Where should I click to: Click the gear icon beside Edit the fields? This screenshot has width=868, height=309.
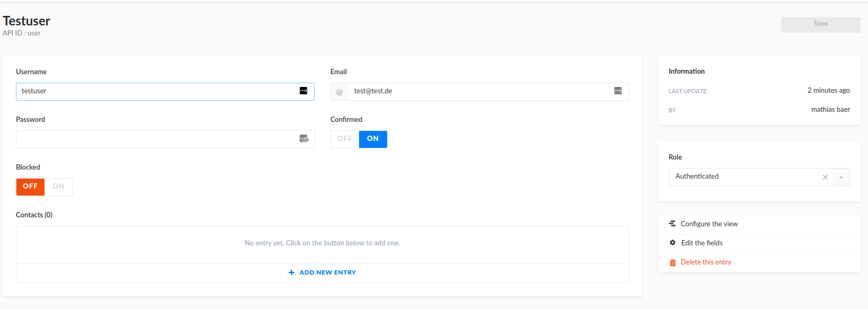tap(672, 243)
